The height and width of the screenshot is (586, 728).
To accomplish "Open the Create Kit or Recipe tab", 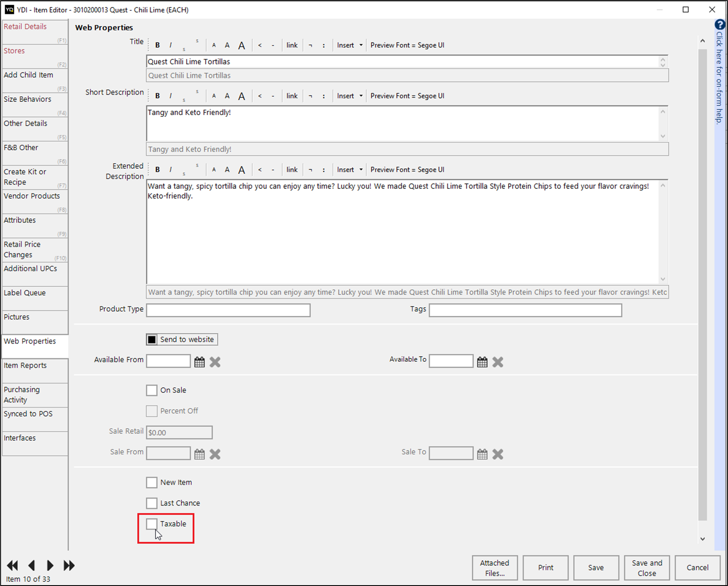I will 35,177.
